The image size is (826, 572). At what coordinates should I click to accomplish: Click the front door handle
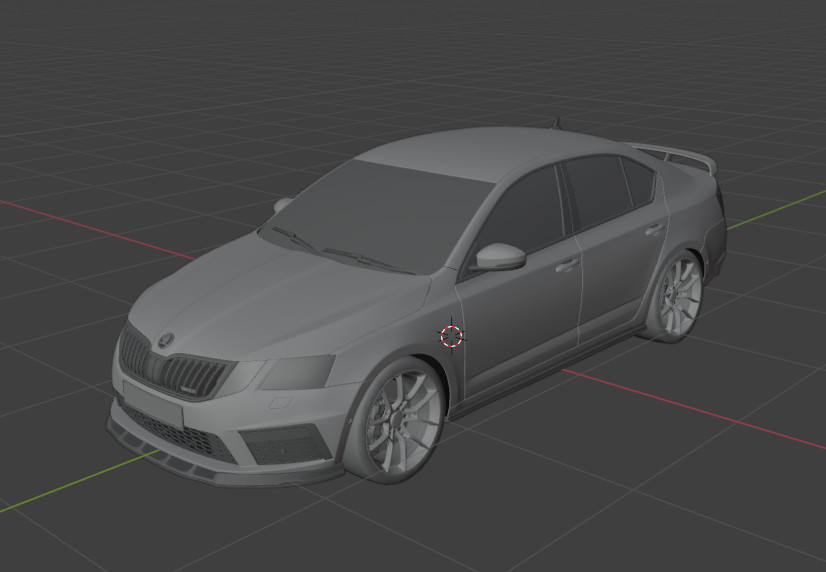(x=567, y=264)
